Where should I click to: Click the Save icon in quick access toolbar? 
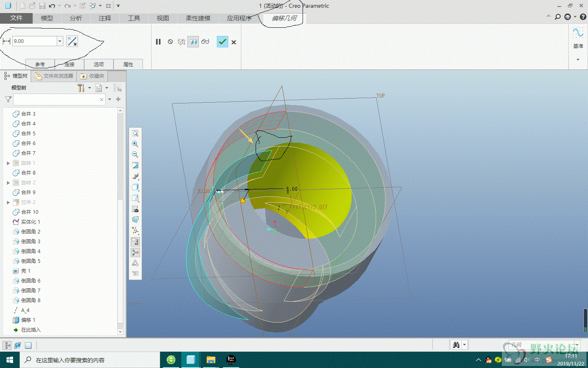(x=42, y=6)
